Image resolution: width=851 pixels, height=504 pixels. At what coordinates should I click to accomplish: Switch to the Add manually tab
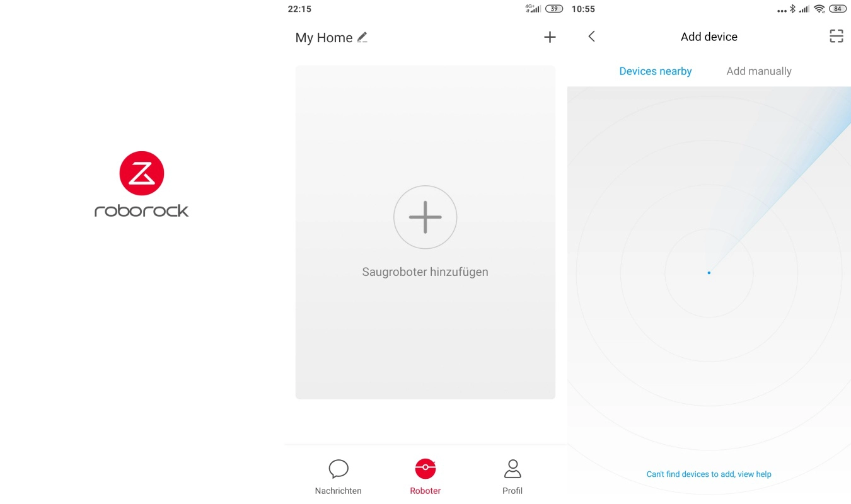(759, 71)
